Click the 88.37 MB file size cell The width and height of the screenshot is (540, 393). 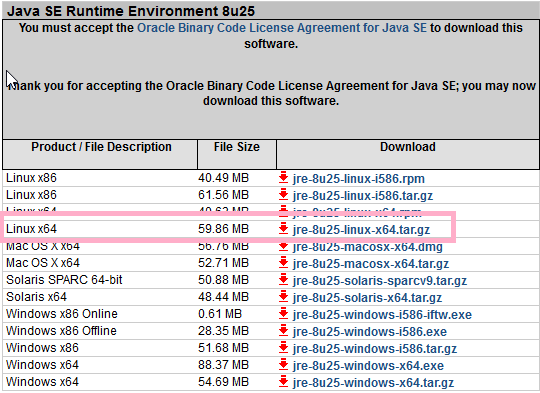pyautogui.click(x=223, y=365)
